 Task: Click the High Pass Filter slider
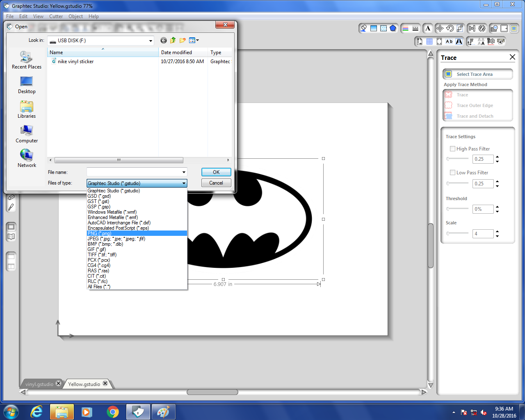pos(457,159)
